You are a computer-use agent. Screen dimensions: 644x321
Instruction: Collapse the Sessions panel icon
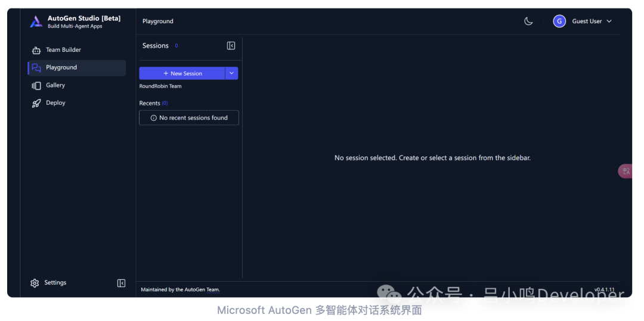click(231, 45)
